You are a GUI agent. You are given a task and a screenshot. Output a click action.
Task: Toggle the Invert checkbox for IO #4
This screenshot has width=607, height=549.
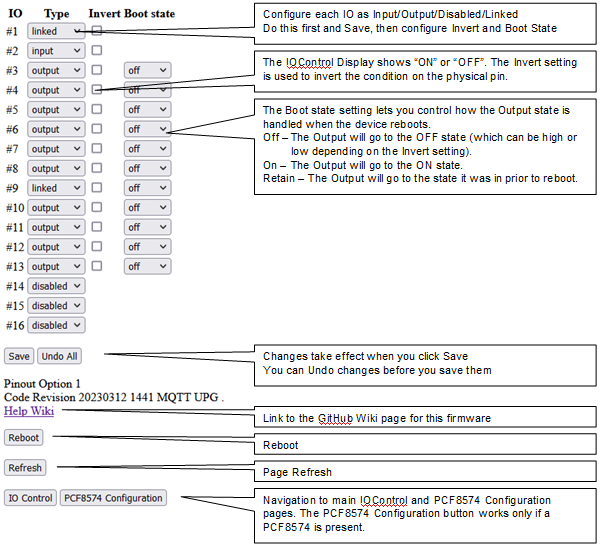(97, 89)
